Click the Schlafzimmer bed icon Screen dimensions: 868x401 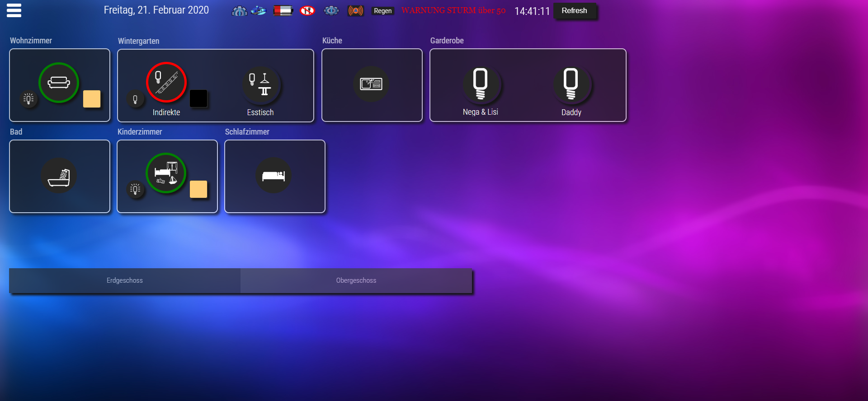point(274,175)
